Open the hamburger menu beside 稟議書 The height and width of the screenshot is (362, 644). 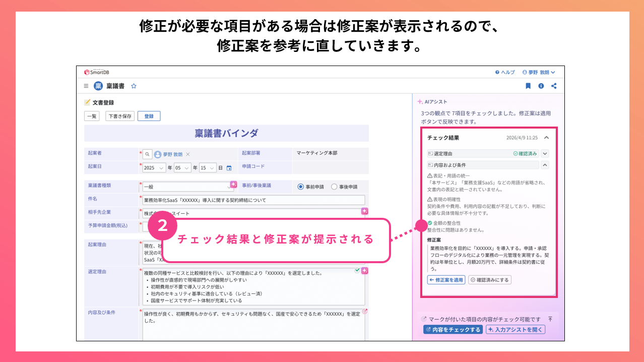[86, 86]
